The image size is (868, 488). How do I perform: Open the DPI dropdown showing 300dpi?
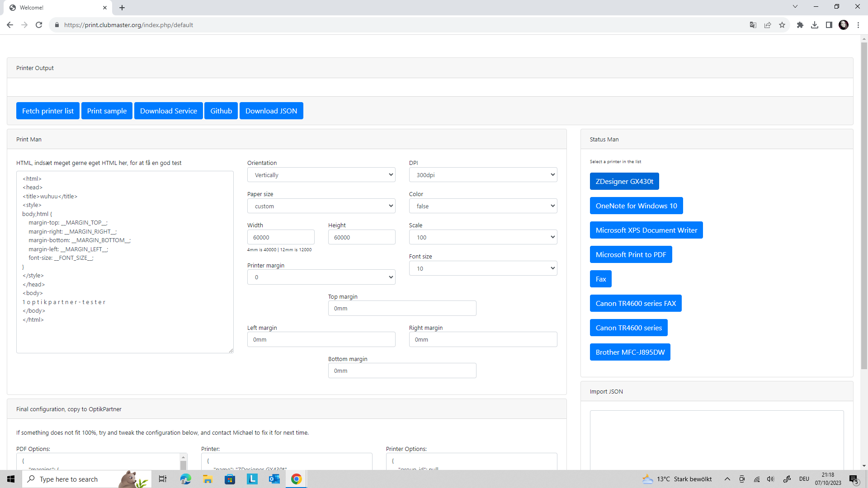[x=483, y=175]
